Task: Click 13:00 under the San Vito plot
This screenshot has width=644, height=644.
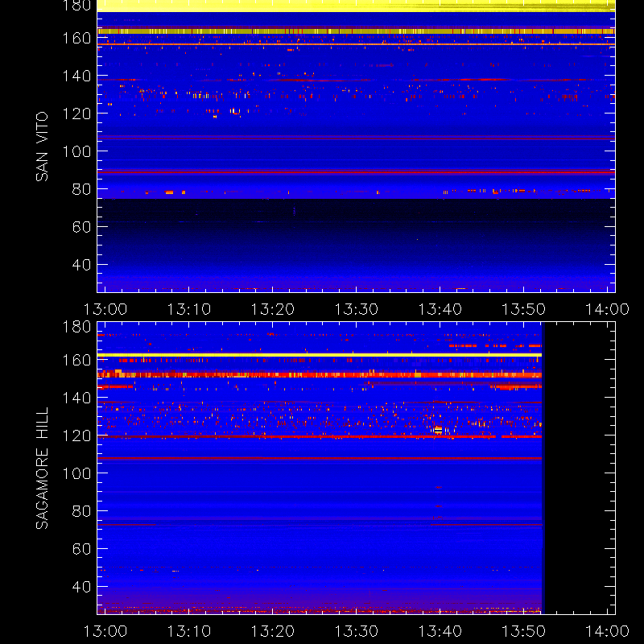Action: (x=105, y=309)
